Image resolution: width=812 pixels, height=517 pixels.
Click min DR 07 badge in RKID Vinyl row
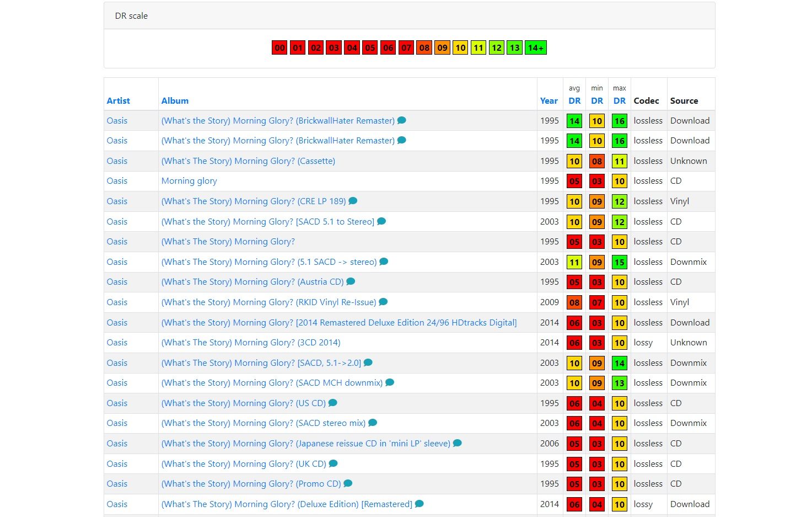pos(597,302)
